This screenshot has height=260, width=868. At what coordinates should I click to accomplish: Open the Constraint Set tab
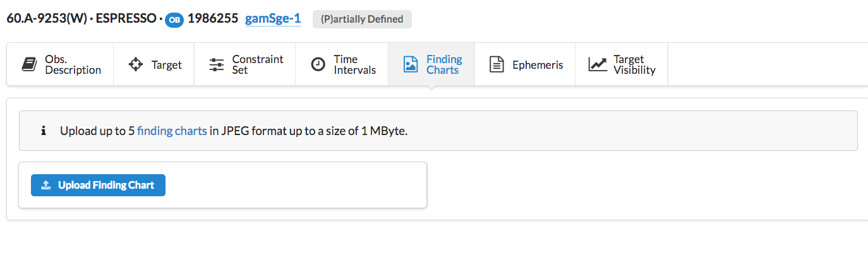[258, 64]
